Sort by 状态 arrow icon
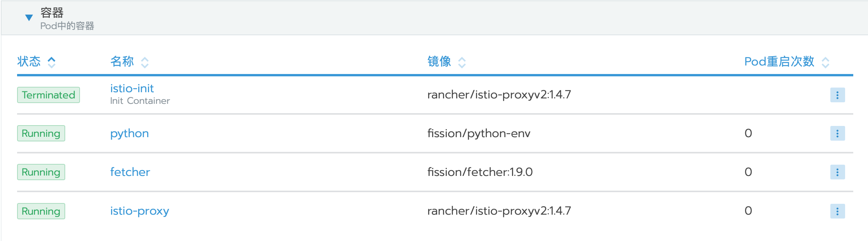868x241 pixels. (51, 62)
